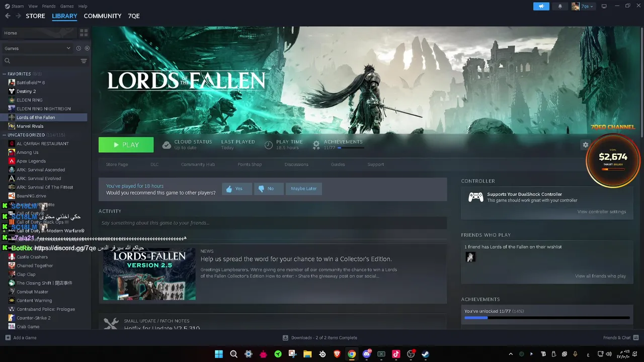Open Friends & Chat
The height and width of the screenshot is (362, 644).
pos(621,338)
